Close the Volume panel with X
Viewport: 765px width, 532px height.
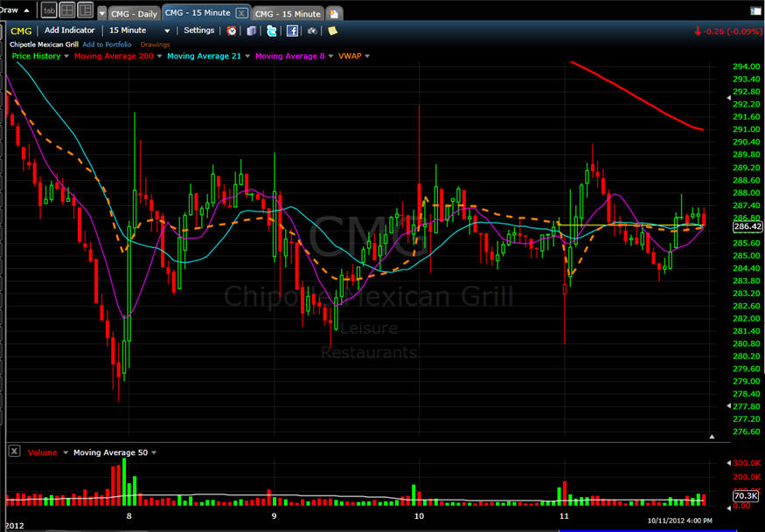15,451
